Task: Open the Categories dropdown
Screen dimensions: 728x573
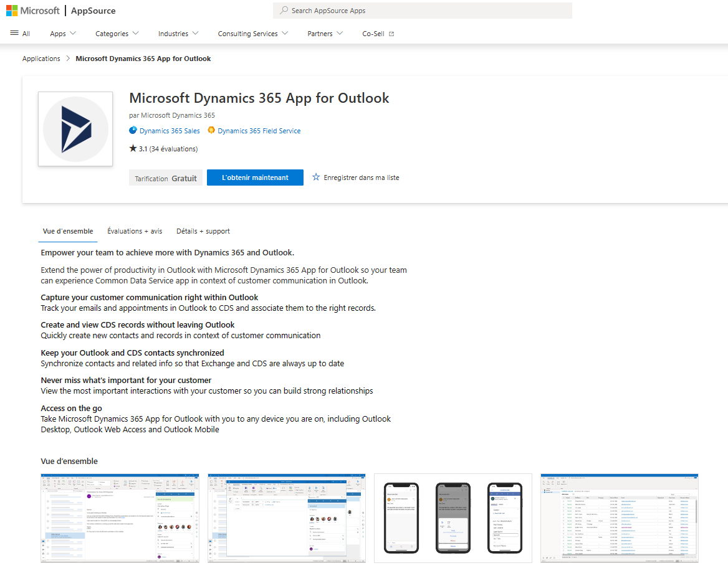Action: tap(117, 34)
